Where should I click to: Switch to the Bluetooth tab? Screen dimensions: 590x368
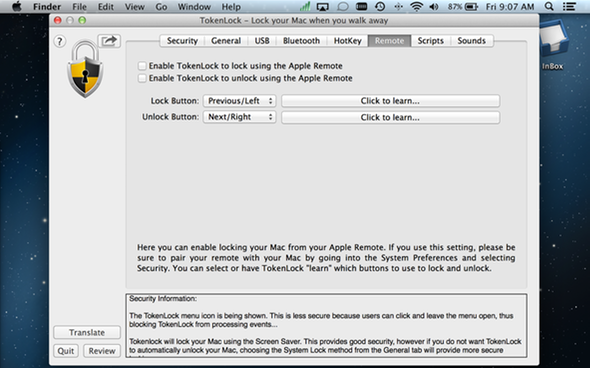pyautogui.click(x=301, y=41)
